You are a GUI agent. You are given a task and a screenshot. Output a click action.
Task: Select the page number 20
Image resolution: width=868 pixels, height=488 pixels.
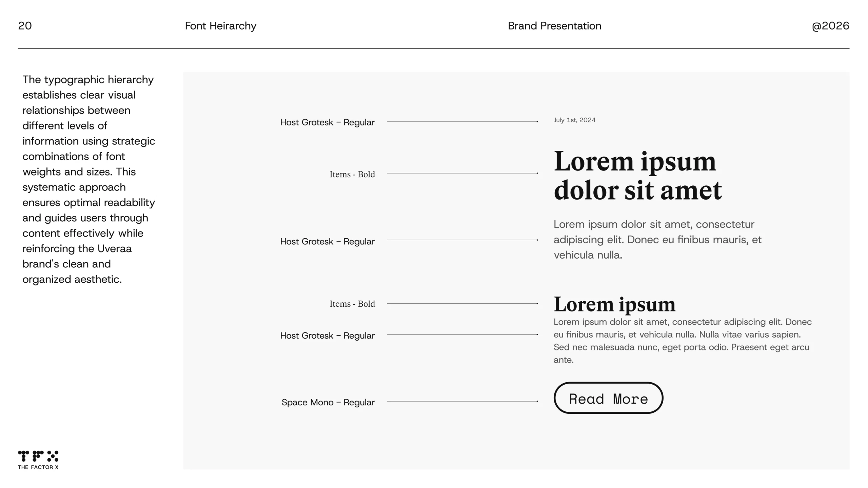point(25,26)
